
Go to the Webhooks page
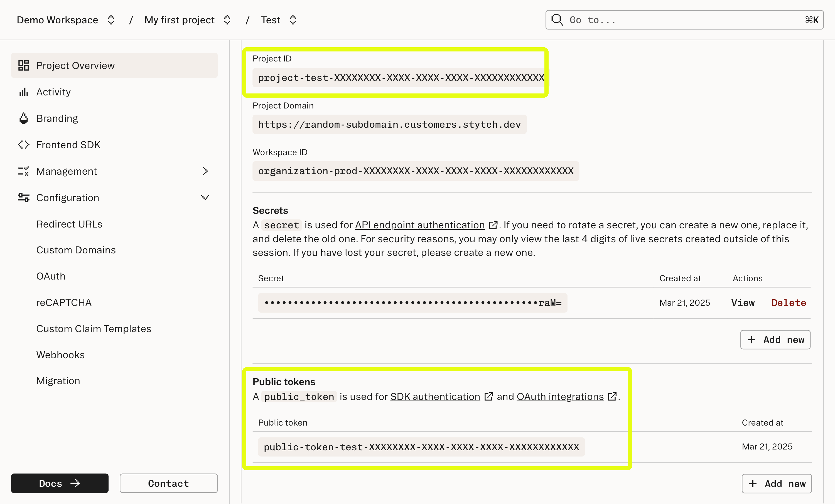click(x=60, y=355)
